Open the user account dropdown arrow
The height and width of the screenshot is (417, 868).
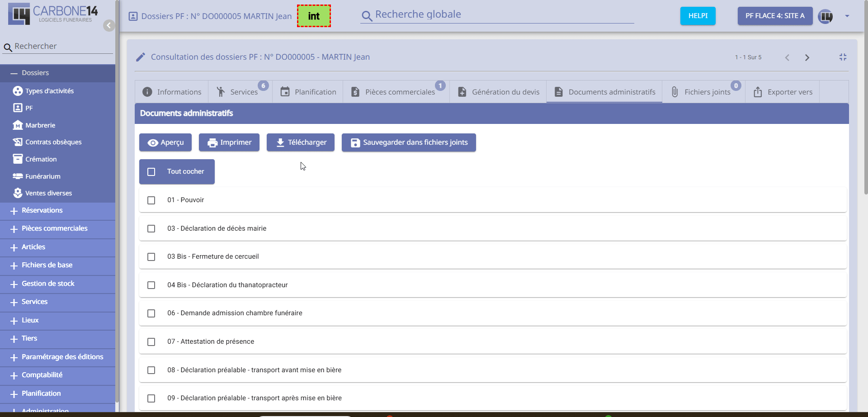click(847, 16)
